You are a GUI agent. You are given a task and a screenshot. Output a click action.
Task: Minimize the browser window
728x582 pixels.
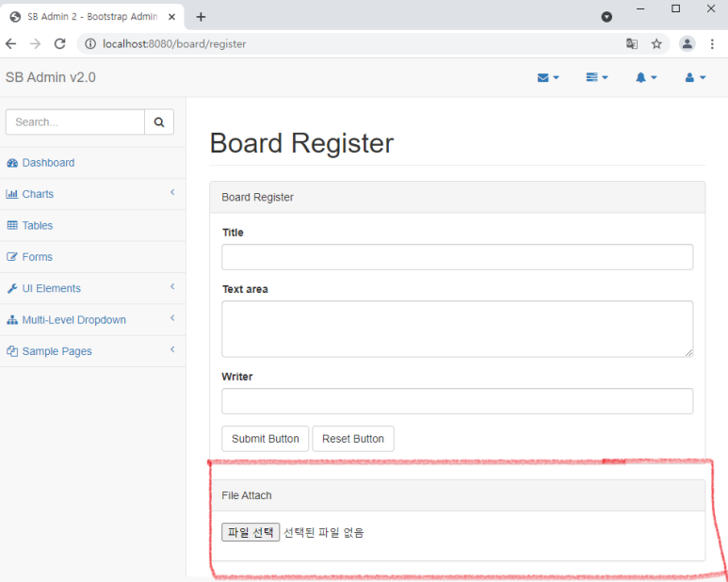click(x=640, y=8)
